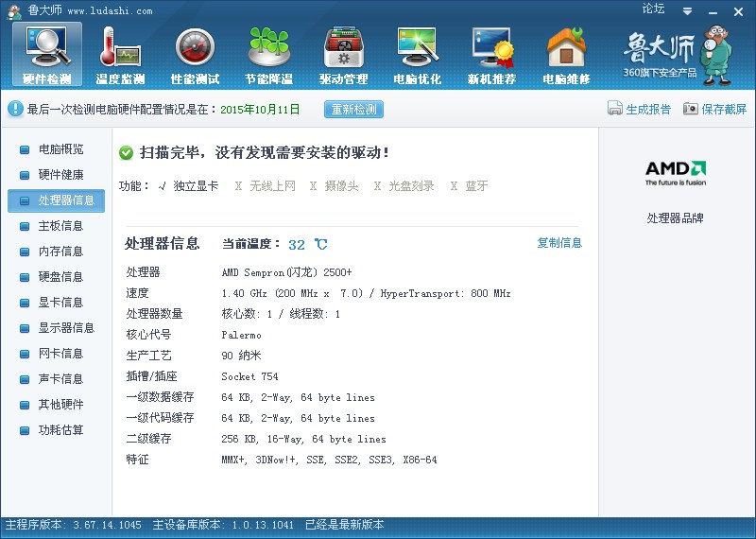
Task: Click the 2015年10月11日 detection date
Action: (x=260, y=110)
